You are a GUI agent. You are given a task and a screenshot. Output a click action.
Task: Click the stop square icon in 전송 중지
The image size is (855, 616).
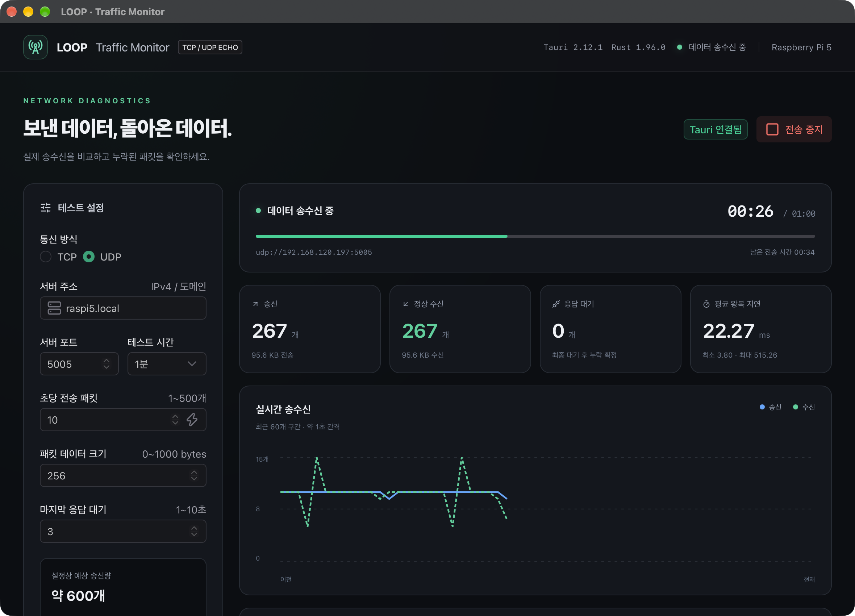(772, 129)
